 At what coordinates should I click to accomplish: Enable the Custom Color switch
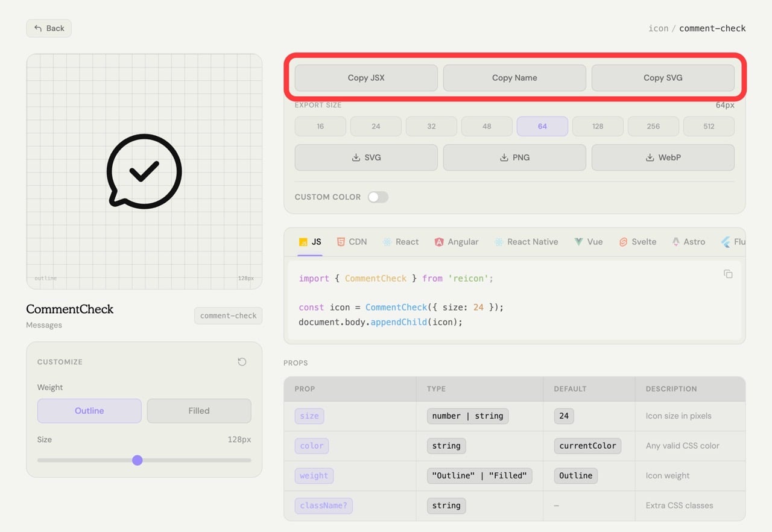click(378, 197)
